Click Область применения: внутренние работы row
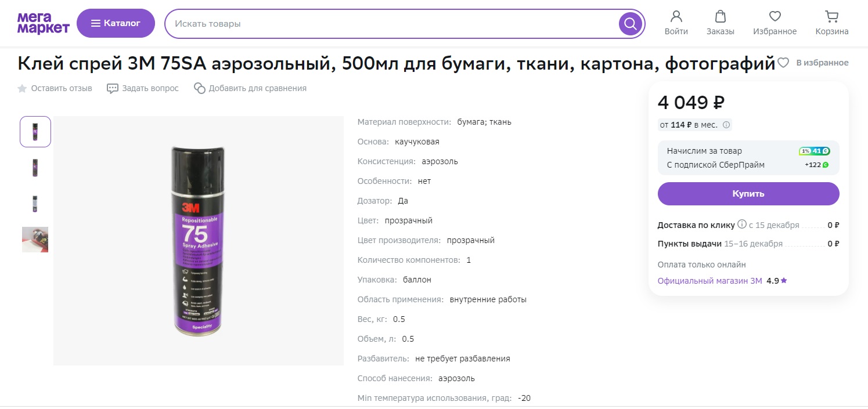Viewport: 868px width, 409px height. click(442, 299)
